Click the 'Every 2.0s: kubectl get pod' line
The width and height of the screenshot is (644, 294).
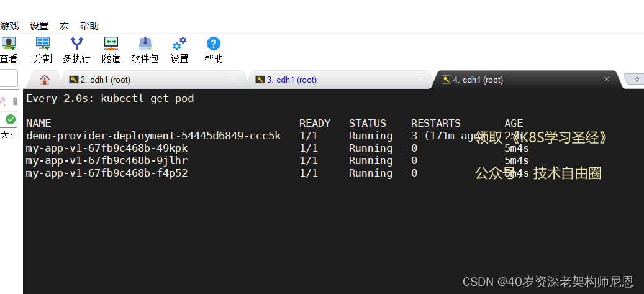[x=110, y=99]
